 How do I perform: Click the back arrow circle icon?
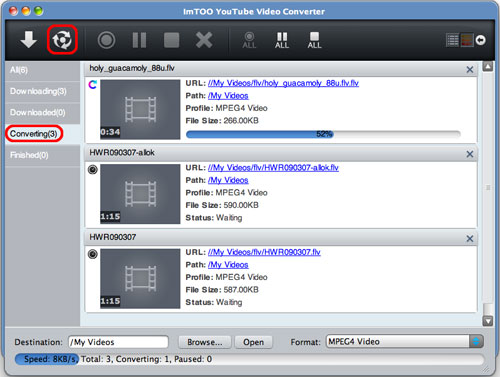480,40
